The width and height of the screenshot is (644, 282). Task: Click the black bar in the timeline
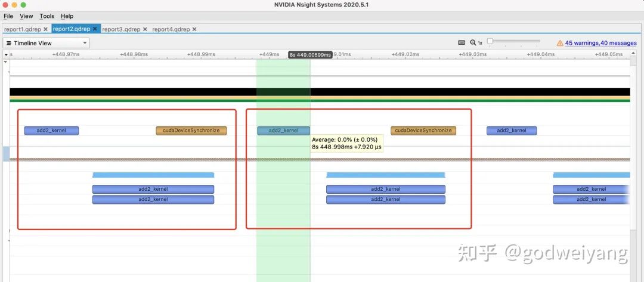point(320,92)
